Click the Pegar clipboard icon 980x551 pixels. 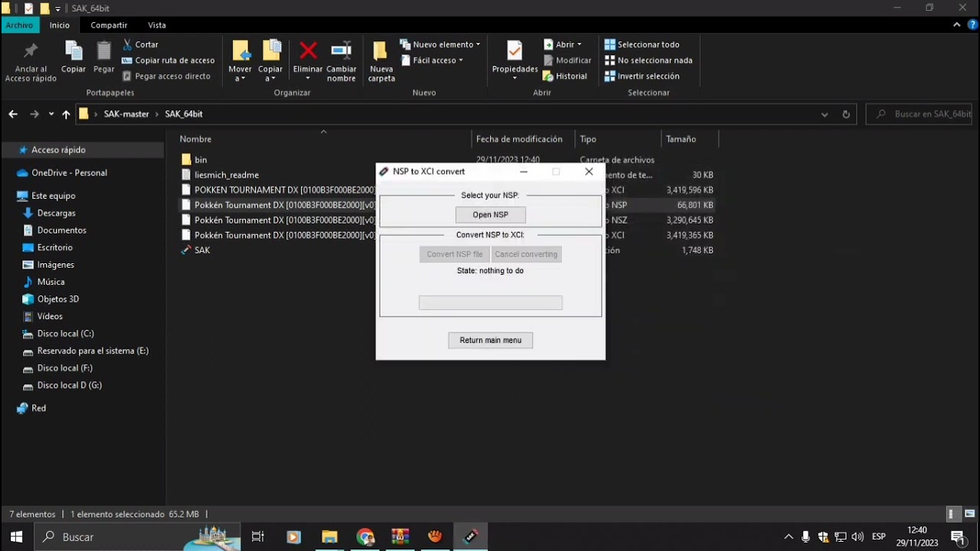[x=104, y=51]
